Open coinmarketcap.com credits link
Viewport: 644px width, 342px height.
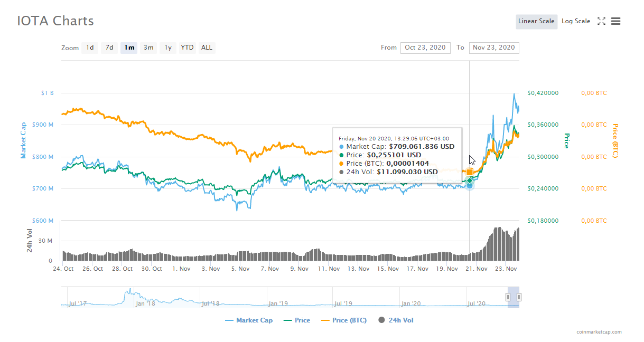click(599, 332)
